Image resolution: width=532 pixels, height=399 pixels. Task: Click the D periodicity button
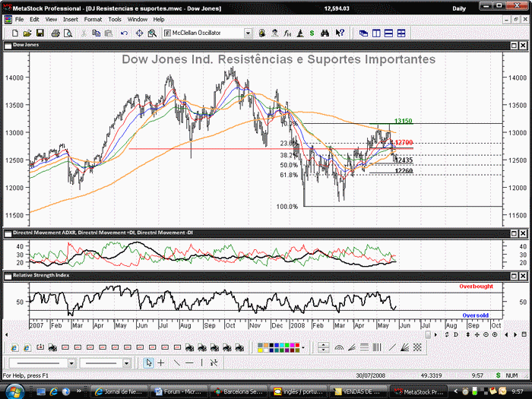(456, 334)
